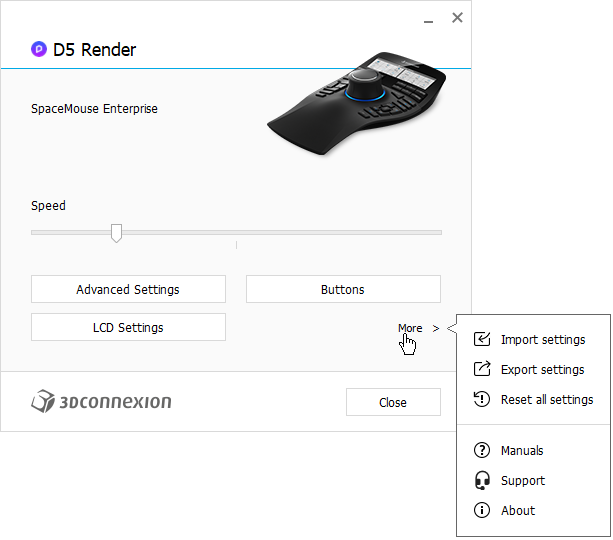The height and width of the screenshot is (540, 613).
Task: Click the right end of Speed slider track
Action: coord(438,232)
